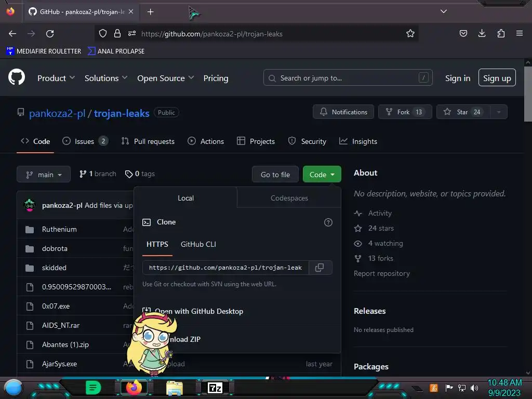Open the green notes app in the taskbar

[93, 388]
